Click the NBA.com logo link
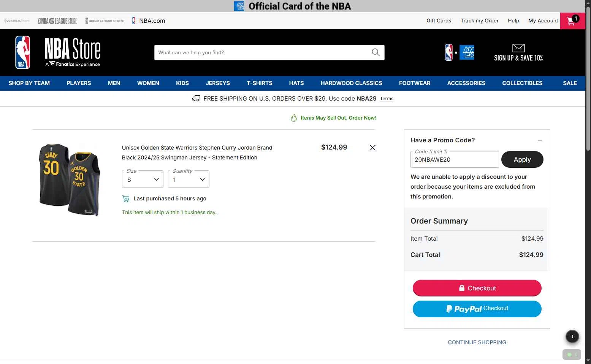Image resolution: width=591 pixels, height=364 pixels. click(149, 21)
